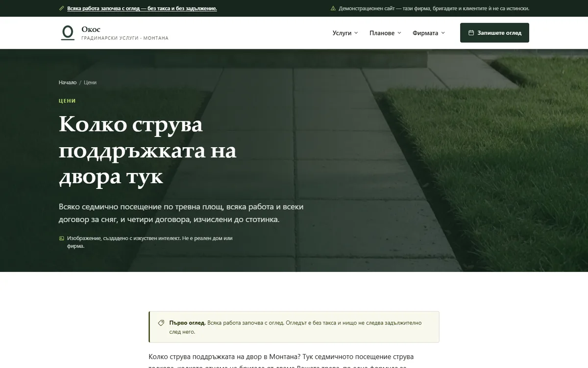Click the image icon beside the AI image disclaimer
Image resolution: width=588 pixels, height=368 pixels.
pyautogui.click(x=62, y=238)
